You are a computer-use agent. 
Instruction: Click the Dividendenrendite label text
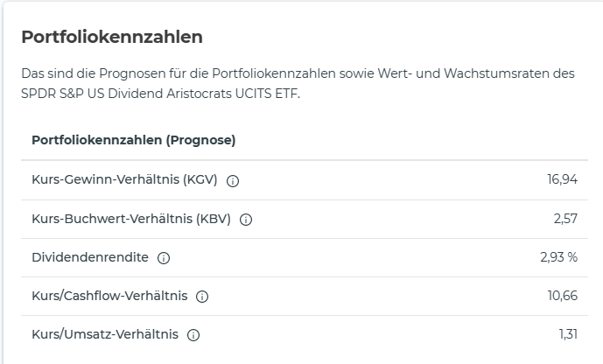coord(90,257)
